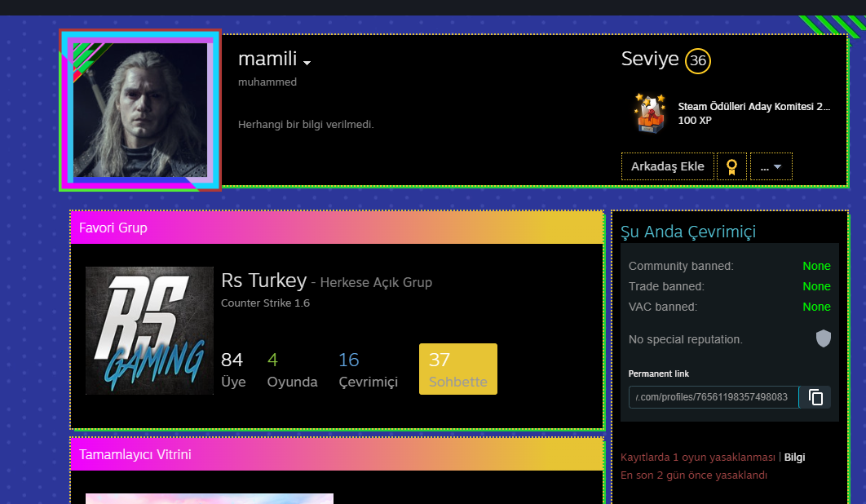This screenshot has height=504, width=866.
Task: Open the Bilgi ban information link
Action: 794,457
